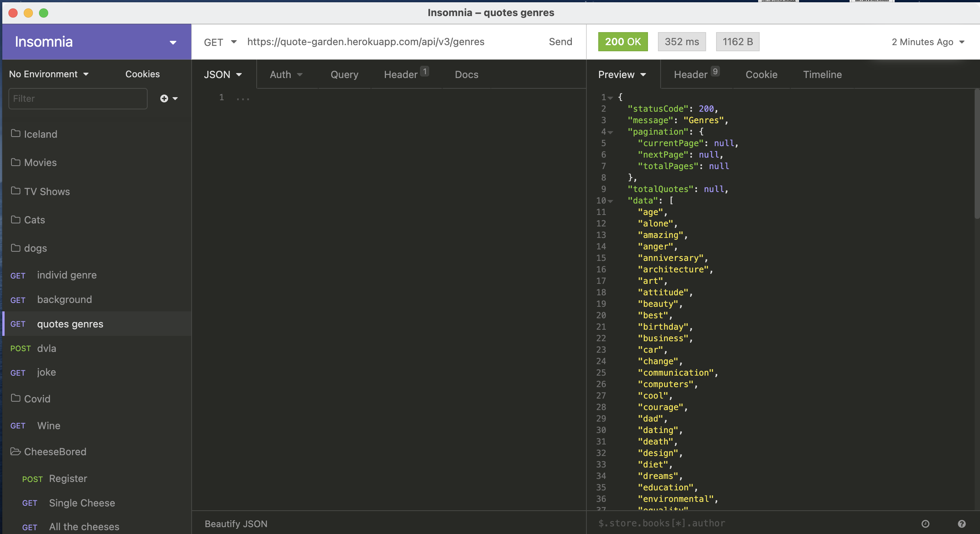Click the response filter field showing $.store.books[*].author

[x=662, y=523]
